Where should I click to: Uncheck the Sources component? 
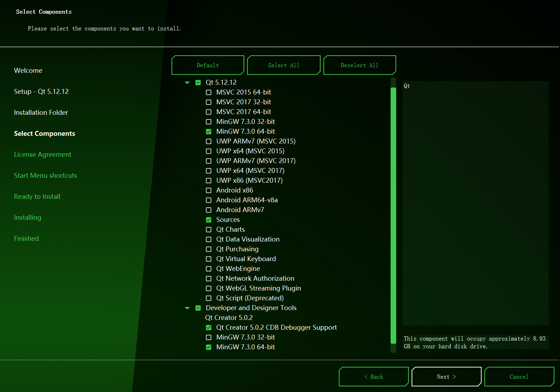[x=209, y=220]
